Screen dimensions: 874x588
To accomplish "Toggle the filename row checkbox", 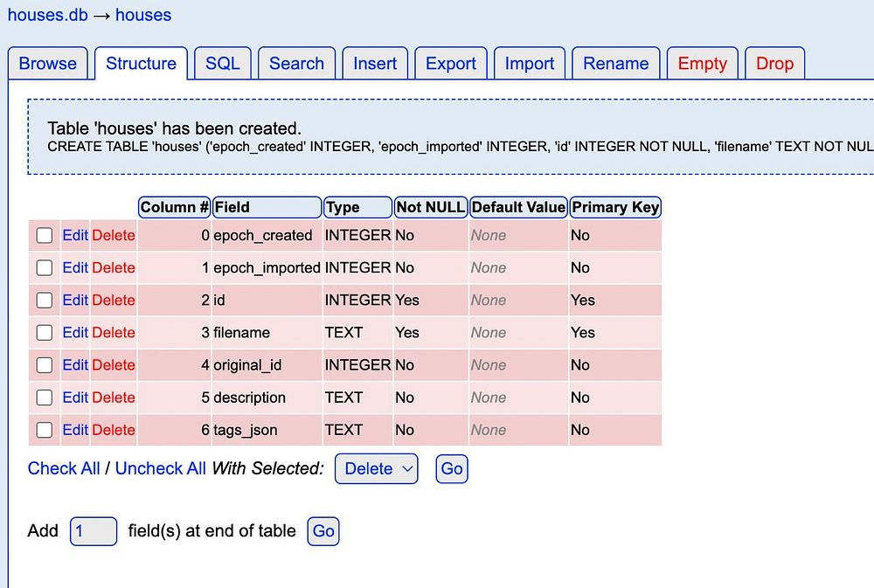I will click(x=44, y=333).
